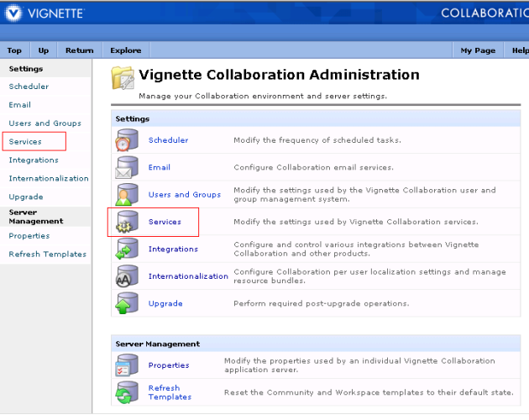
Task: Select Integrations in the left sidebar
Action: tap(34, 160)
